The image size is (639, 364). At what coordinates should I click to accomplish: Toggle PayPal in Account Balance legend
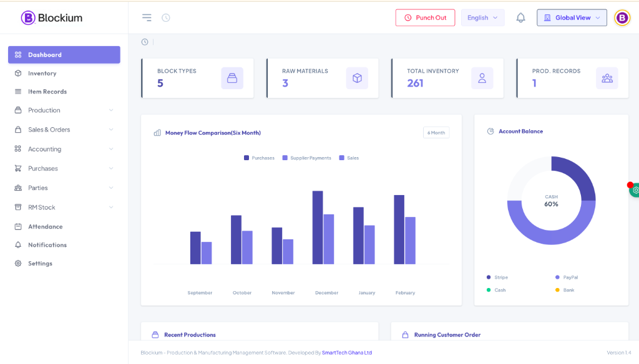click(x=567, y=277)
